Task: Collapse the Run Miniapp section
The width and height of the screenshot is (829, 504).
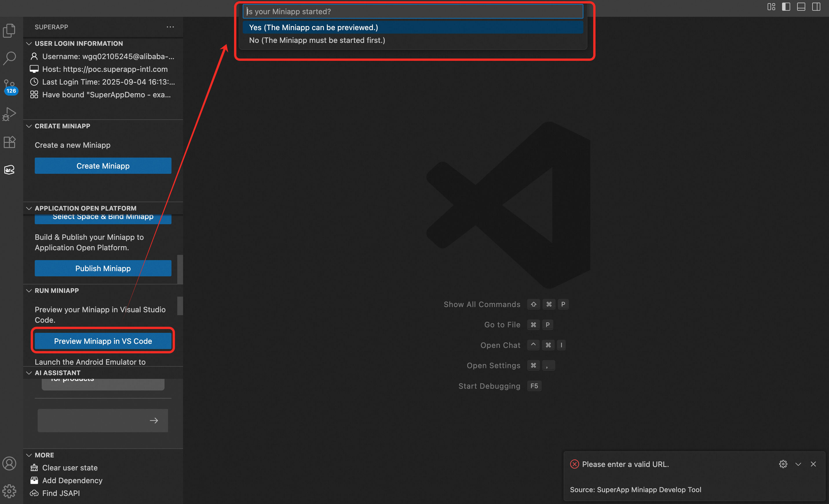Action: pyautogui.click(x=56, y=290)
